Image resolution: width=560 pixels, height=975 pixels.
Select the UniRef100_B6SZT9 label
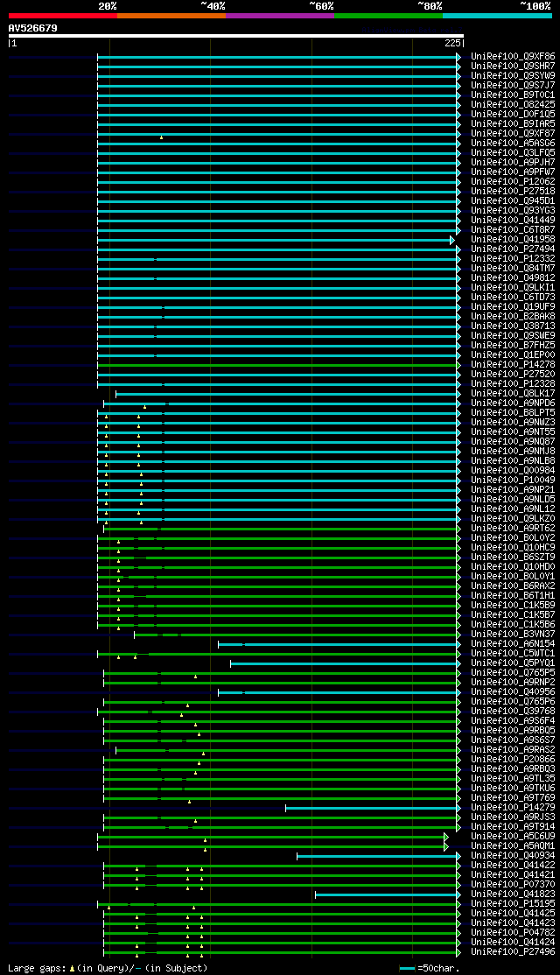[x=513, y=558]
